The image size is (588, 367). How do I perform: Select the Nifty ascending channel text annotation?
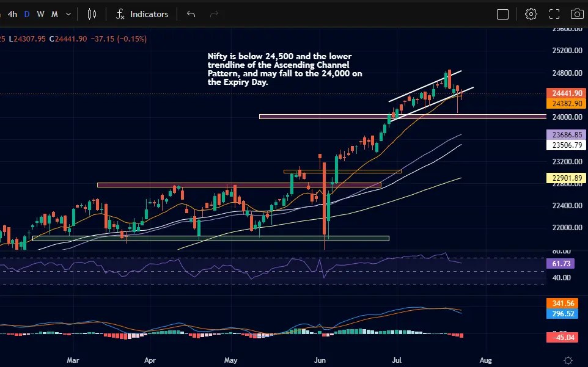285,69
